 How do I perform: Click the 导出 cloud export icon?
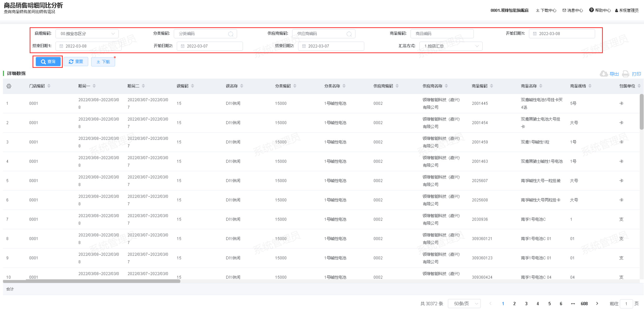click(604, 74)
